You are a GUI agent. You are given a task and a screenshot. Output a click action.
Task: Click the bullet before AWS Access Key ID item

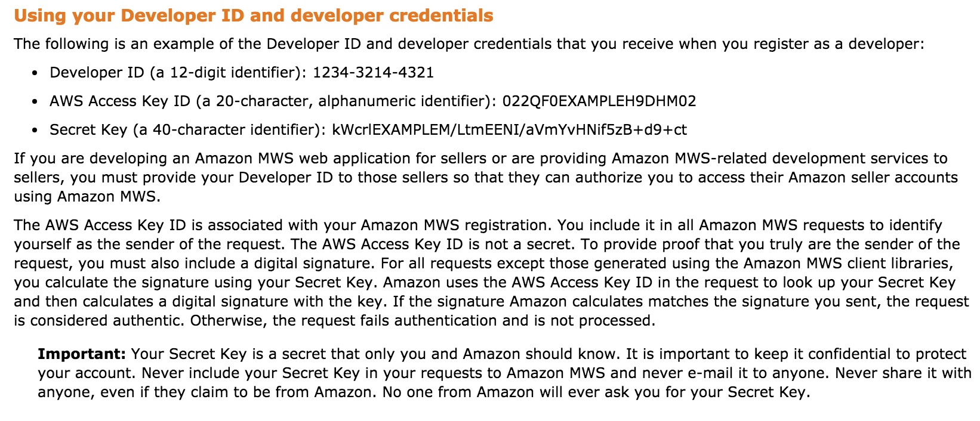pos(36,103)
